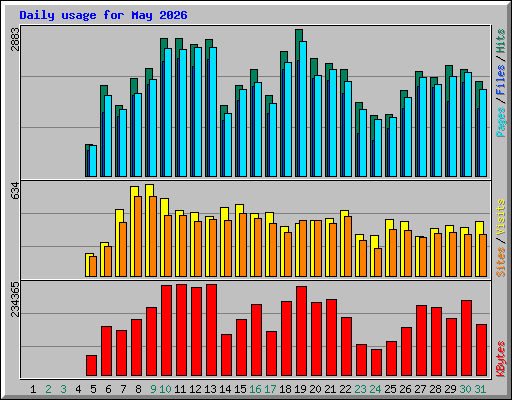Click the 2883 axis value
512x400 pixels.
click(16, 39)
